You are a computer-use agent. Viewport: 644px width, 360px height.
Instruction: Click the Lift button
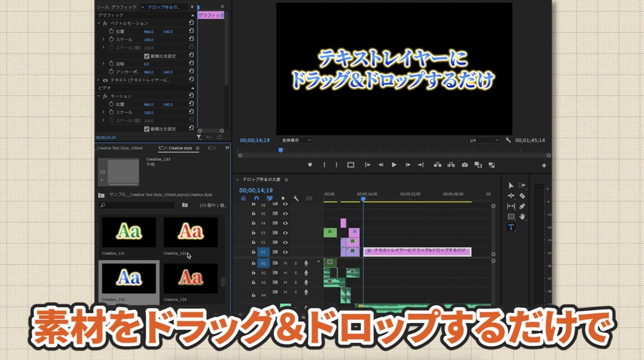point(438,165)
